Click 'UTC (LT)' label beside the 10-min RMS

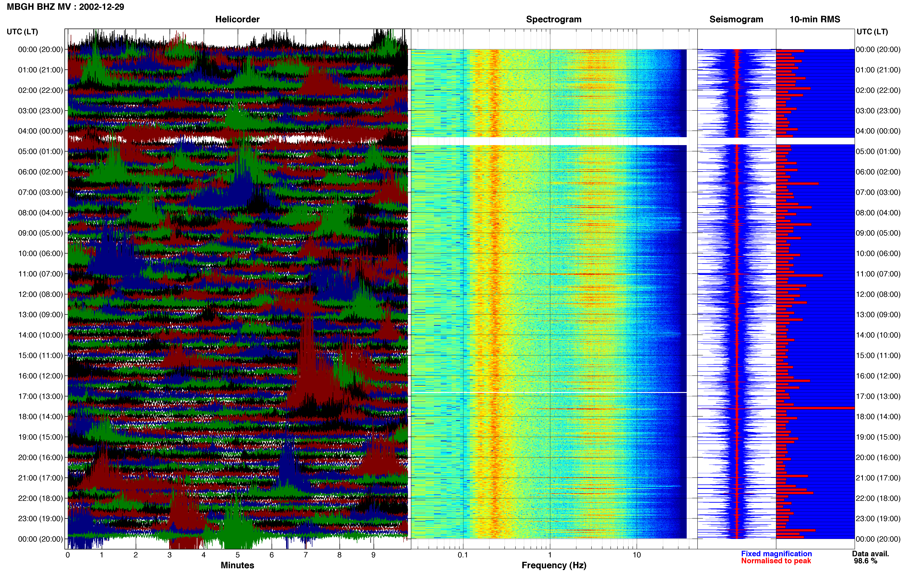[x=872, y=32]
